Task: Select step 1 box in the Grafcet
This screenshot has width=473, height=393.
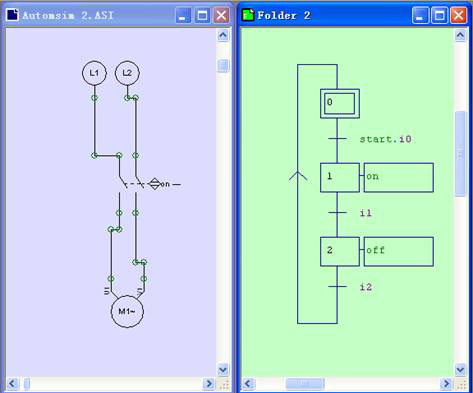Action: tap(340, 177)
